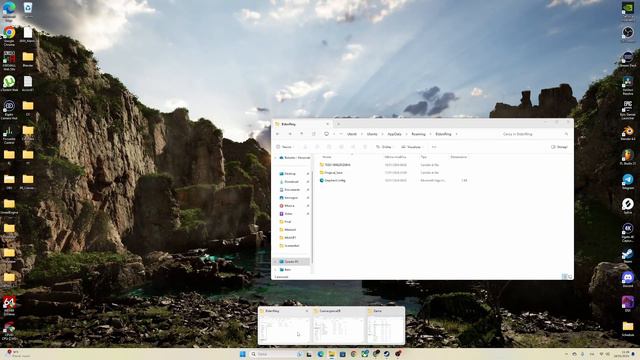The width and height of the screenshot is (640, 360).
Task: Select Desktop in Explorer sidebar
Action: [x=291, y=174]
